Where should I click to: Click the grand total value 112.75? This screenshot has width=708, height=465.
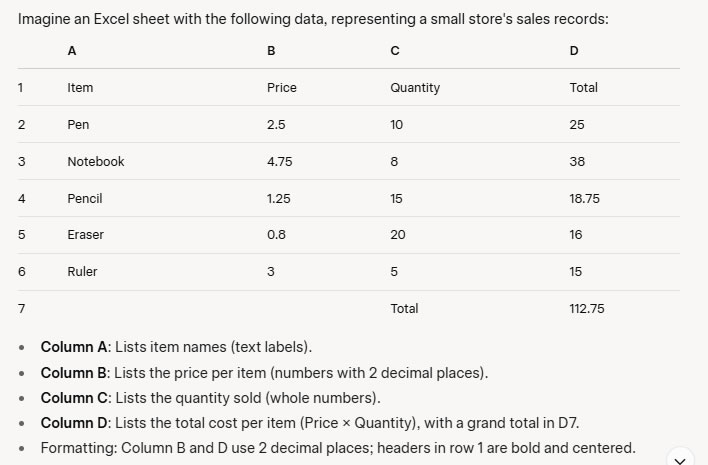pos(587,309)
